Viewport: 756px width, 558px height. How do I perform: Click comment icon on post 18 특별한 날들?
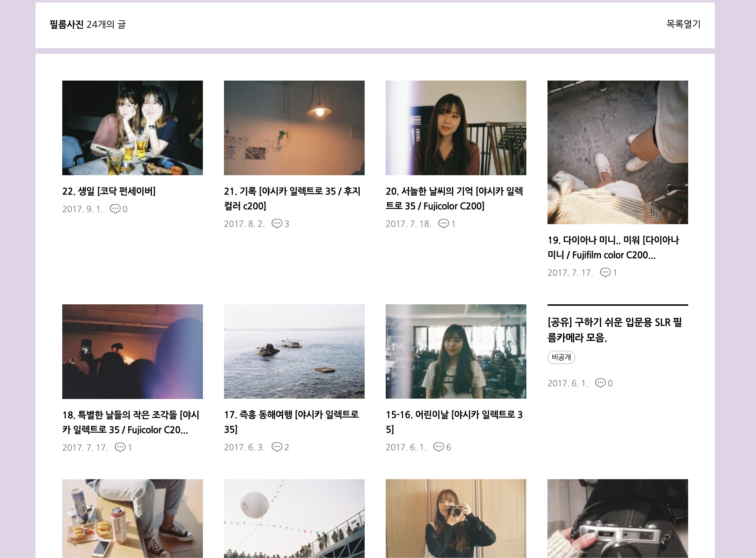pyautogui.click(x=120, y=448)
